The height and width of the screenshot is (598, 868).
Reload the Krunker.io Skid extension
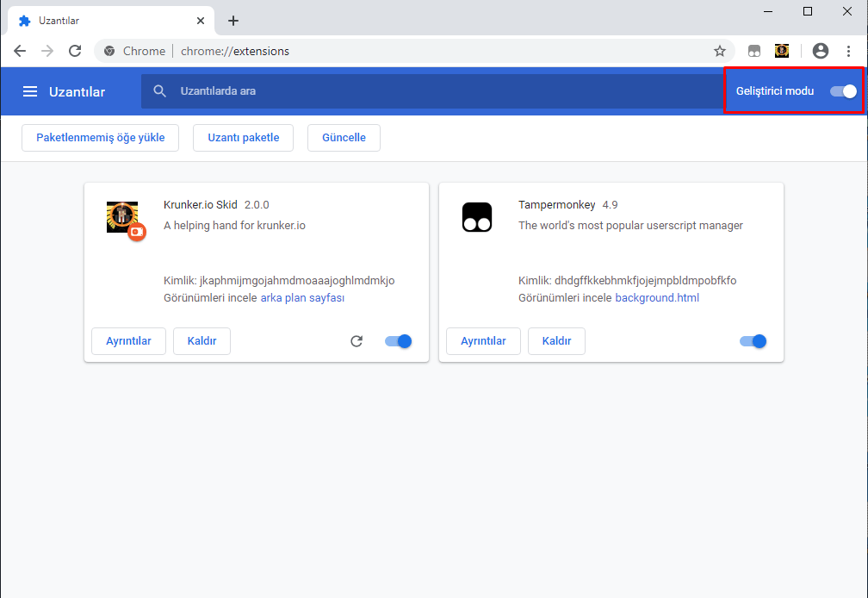[356, 341]
